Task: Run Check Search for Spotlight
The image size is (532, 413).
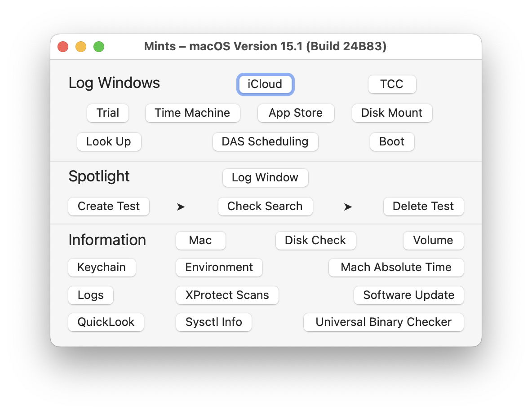Action: [265, 206]
